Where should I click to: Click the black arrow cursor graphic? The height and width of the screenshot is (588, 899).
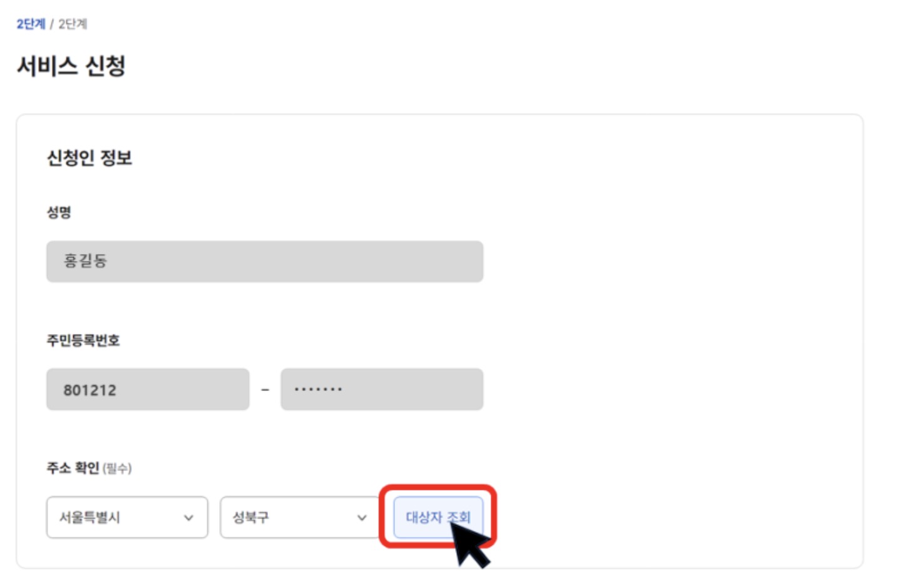click(x=470, y=544)
